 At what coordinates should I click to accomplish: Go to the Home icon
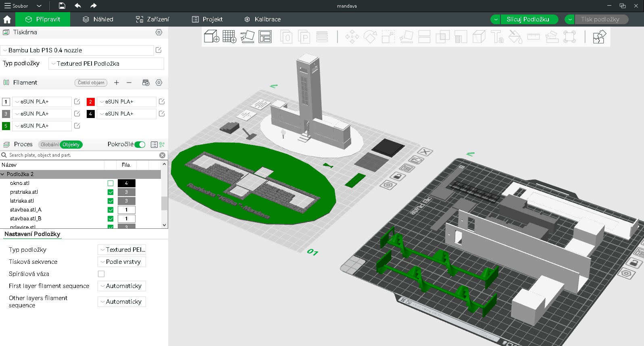(7, 19)
